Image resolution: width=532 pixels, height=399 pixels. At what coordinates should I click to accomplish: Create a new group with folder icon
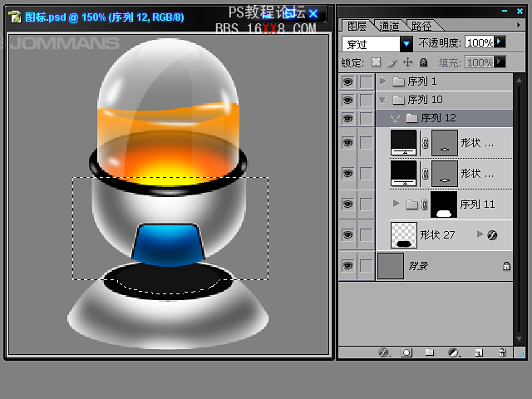coord(430,352)
